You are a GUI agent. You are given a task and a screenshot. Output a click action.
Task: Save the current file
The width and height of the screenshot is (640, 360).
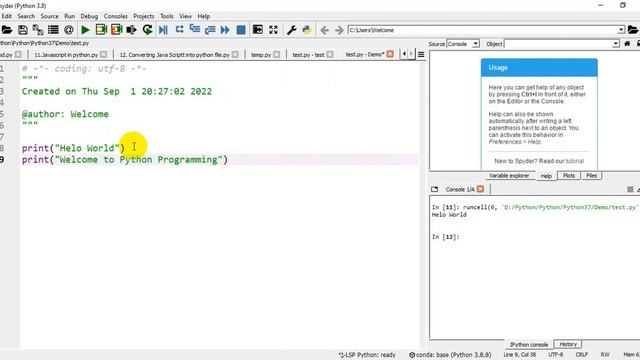(x=23, y=30)
